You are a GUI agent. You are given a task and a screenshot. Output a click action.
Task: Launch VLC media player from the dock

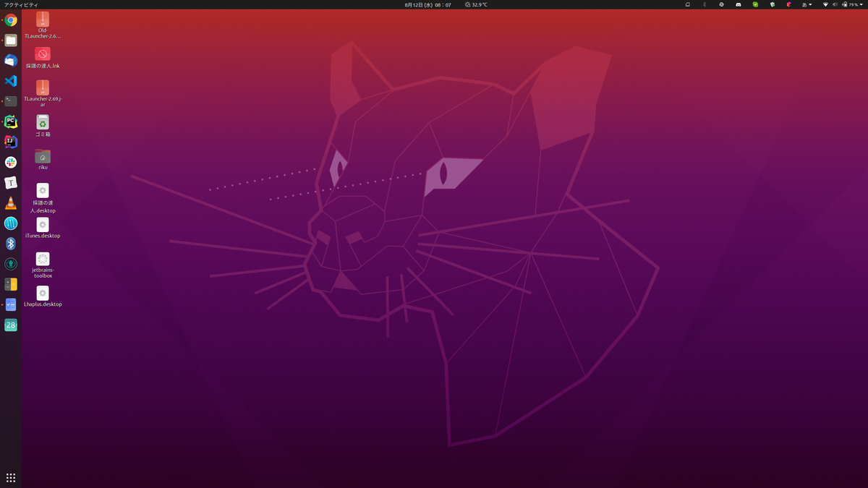point(11,203)
